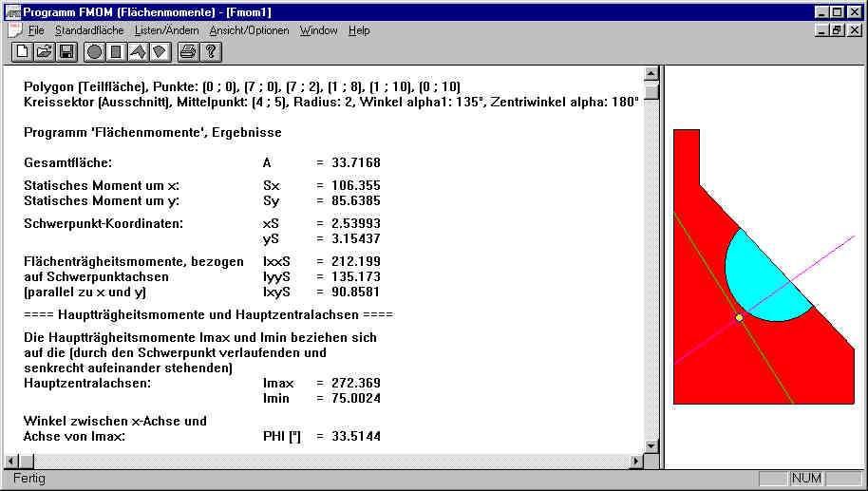Click the Open file folder icon

pyautogui.click(x=44, y=51)
